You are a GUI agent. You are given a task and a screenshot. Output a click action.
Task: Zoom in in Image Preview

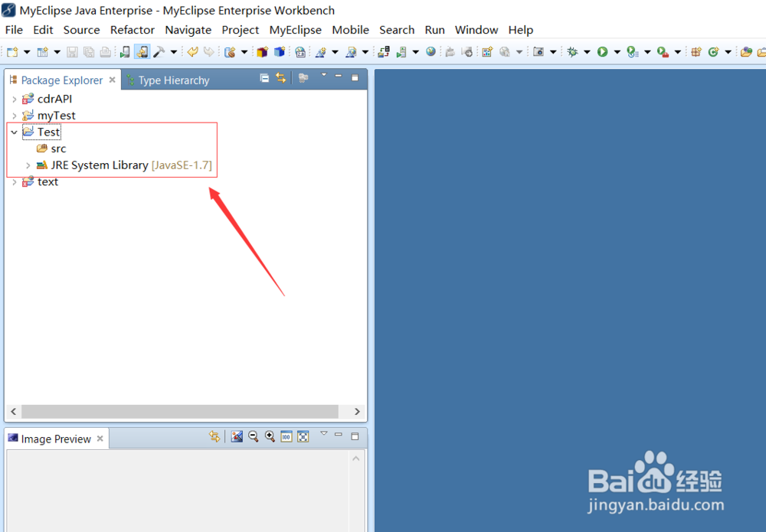point(270,436)
